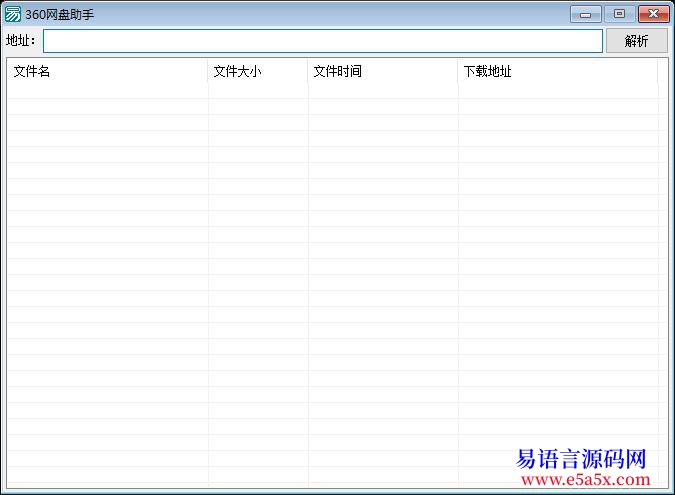This screenshot has width=675, height=495.
Task: Click the 360网盘助手 app icon in title bar
Action: (x=13, y=14)
